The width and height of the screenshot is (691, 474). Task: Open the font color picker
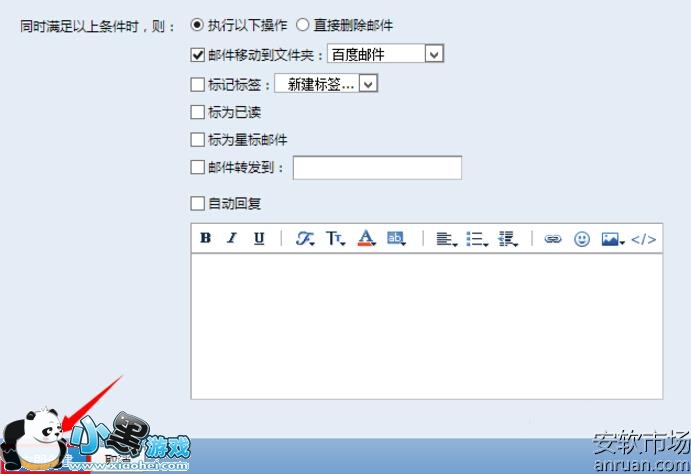(x=366, y=238)
